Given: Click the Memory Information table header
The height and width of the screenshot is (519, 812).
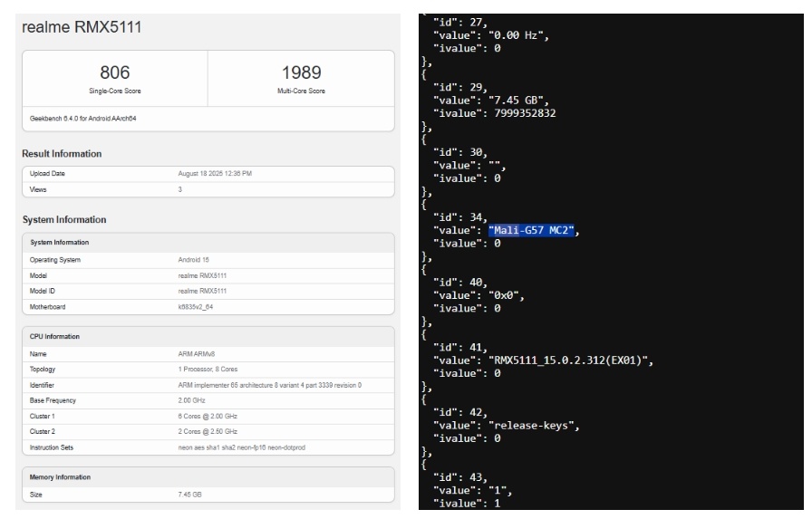Looking at the screenshot, I should tap(60, 477).
